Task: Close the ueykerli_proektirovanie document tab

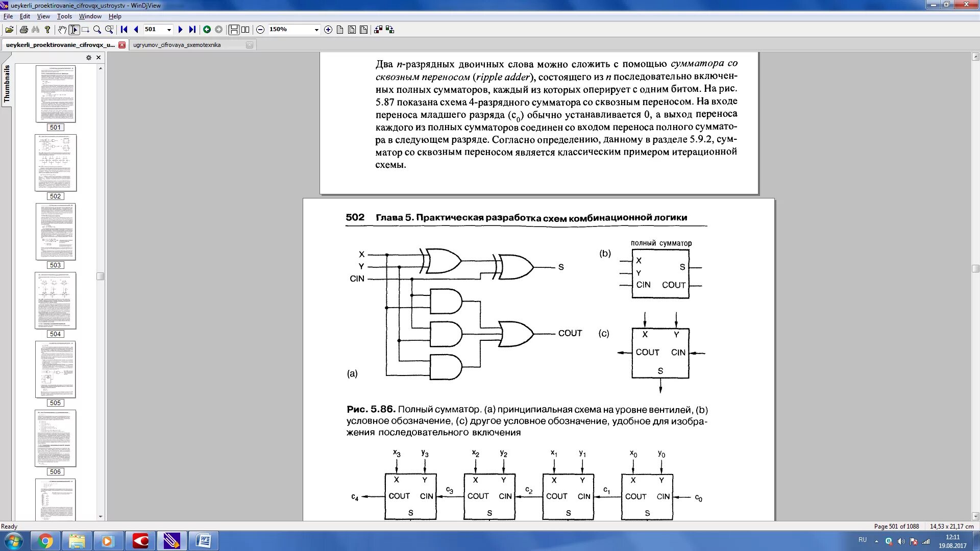Action: pyautogui.click(x=122, y=45)
